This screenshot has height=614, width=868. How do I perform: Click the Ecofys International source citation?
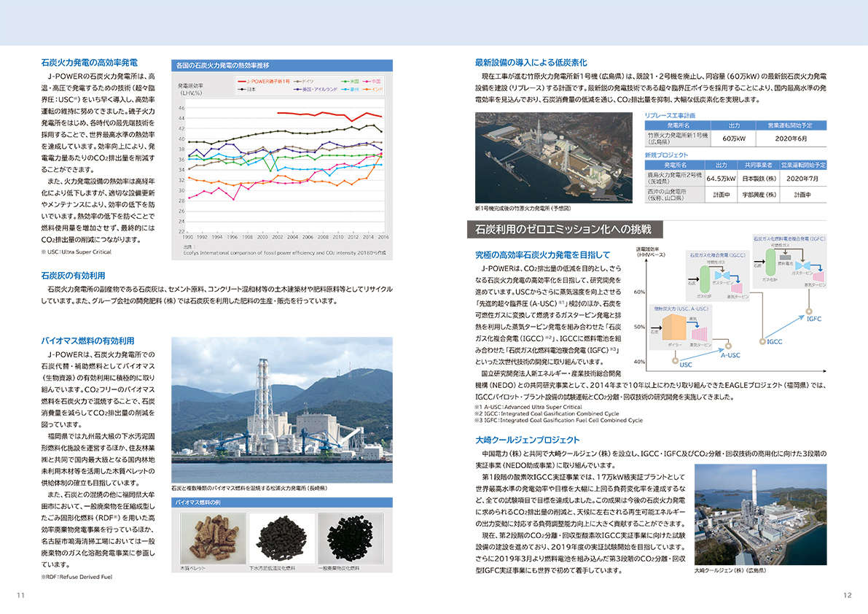(x=284, y=252)
